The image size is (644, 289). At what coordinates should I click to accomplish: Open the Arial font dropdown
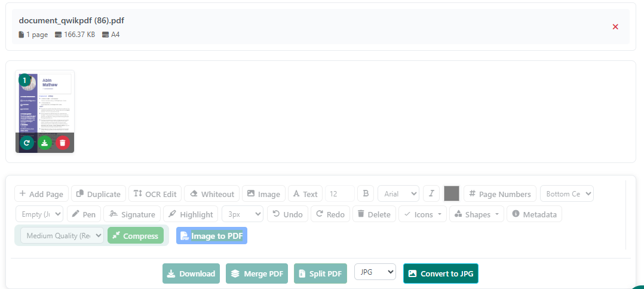tap(398, 194)
